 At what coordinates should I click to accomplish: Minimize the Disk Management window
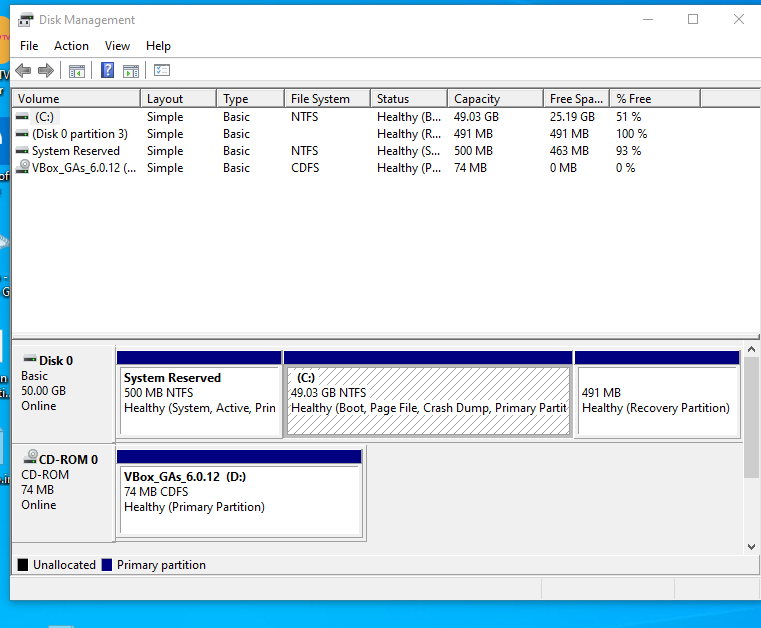(x=648, y=19)
